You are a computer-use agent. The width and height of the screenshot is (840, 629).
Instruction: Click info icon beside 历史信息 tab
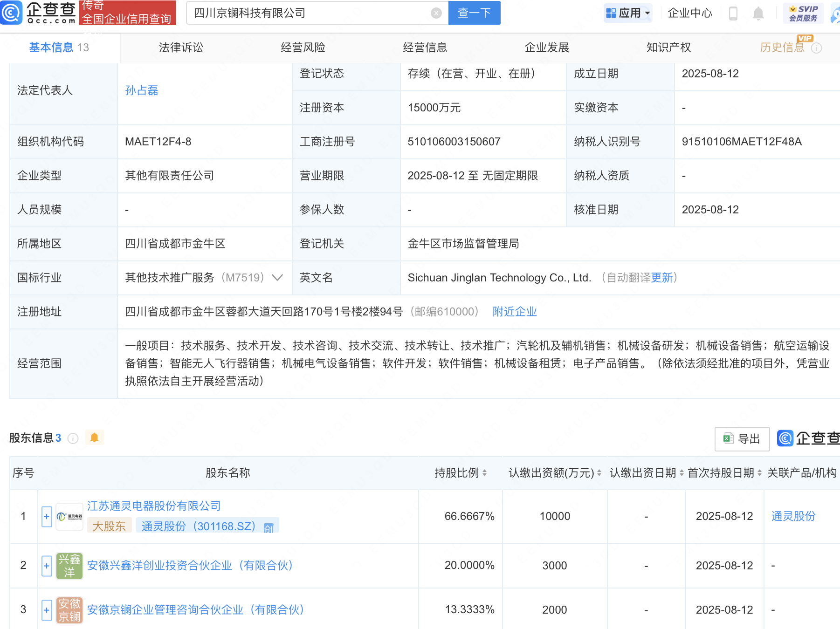click(x=816, y=48)
